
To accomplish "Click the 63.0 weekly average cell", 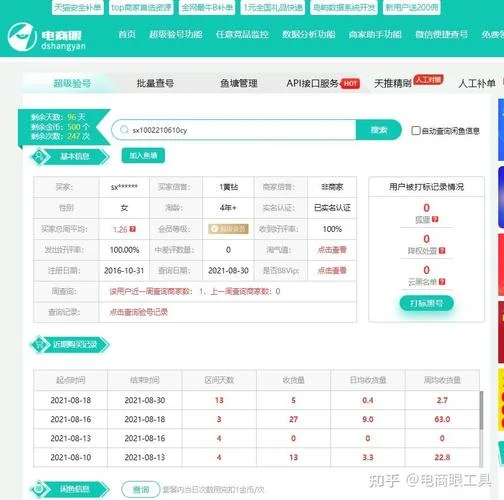I will [x=442, y=419].
